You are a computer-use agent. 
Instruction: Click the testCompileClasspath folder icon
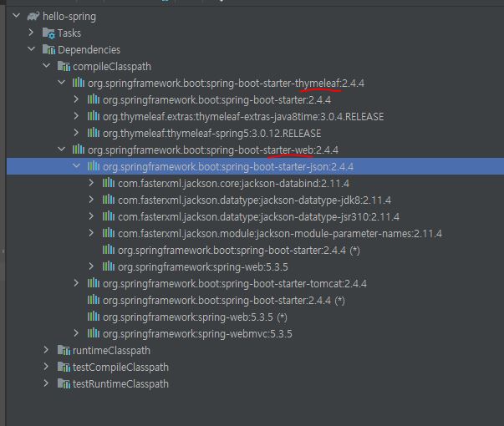[64, 367]
